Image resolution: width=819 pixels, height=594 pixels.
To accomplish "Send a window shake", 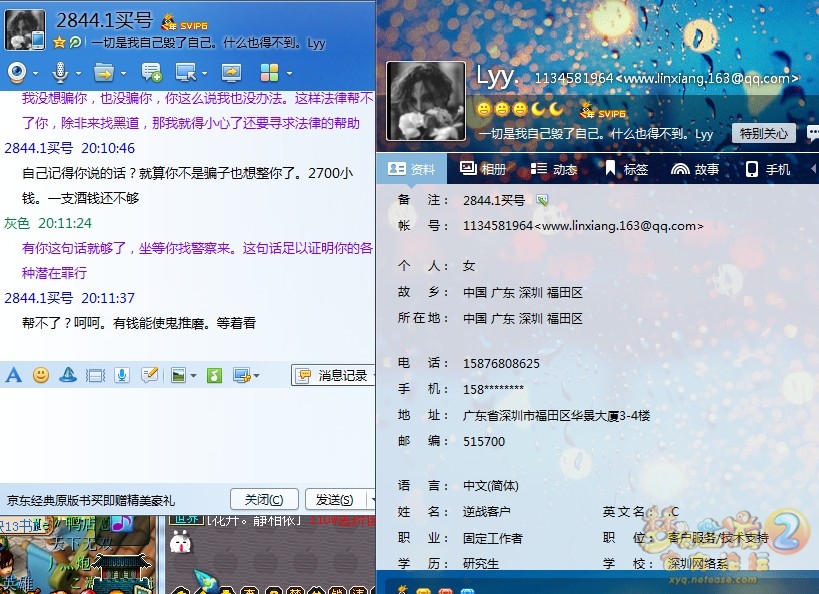I will click(x=95, y=376).
